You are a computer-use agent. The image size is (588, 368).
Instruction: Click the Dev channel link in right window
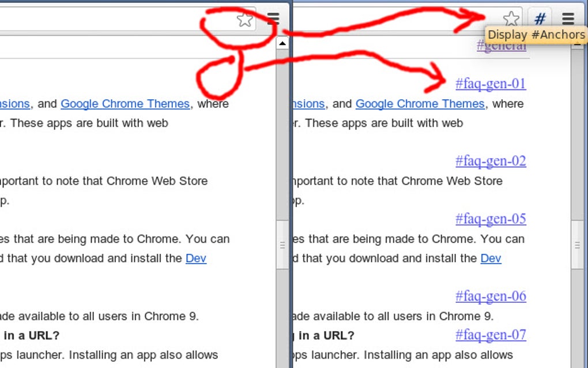pos(491,258)
